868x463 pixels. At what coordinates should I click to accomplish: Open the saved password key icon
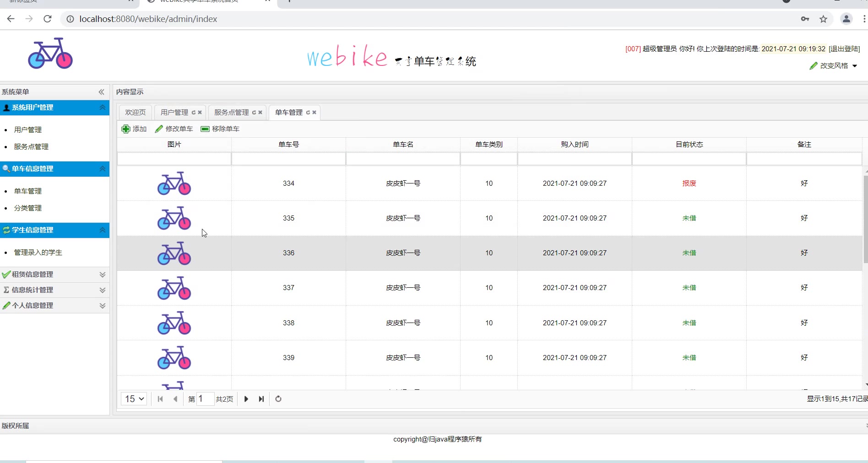[x=805, y=19]
